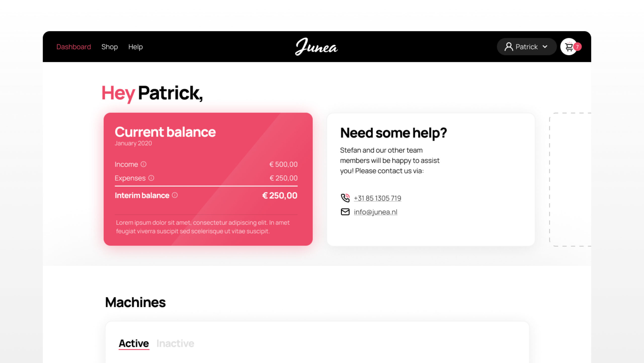This screenshot has height=363, width=644.
Task: Click the info icon beside Income
Action: point(143,164)
